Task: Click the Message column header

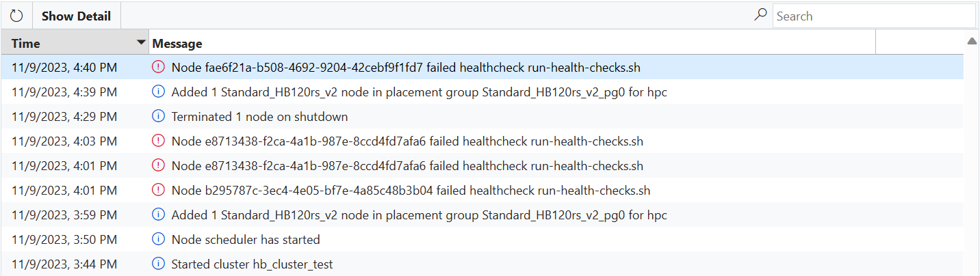Action: pyautogui.click(x=177, y=44)
